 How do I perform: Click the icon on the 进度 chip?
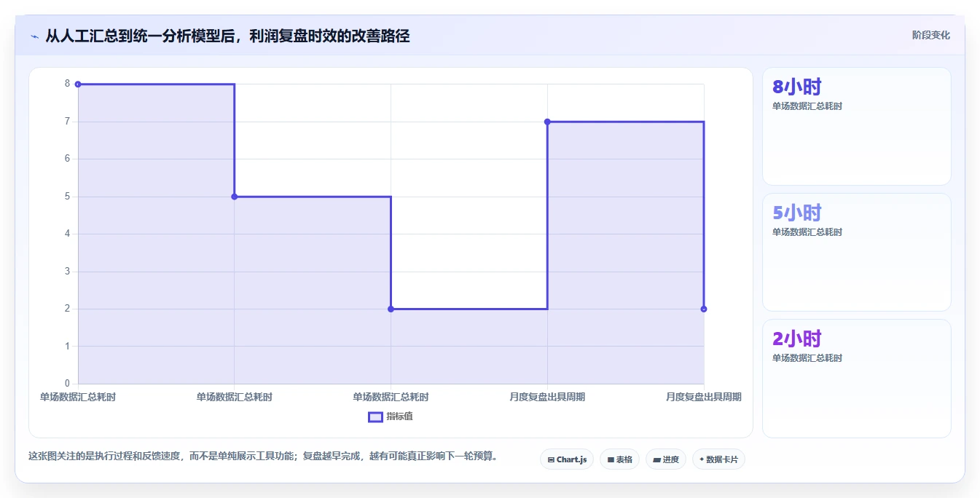[x=656, y=459]
